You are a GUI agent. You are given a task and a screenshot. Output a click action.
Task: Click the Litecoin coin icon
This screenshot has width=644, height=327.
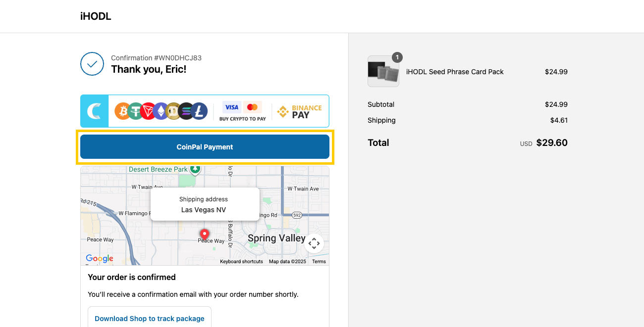tap(199, 111)
